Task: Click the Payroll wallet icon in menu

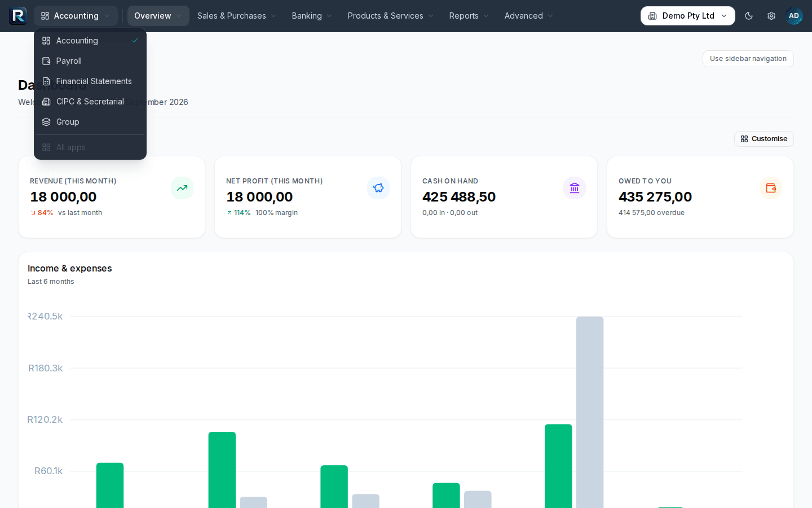Action: pos(46,61)
